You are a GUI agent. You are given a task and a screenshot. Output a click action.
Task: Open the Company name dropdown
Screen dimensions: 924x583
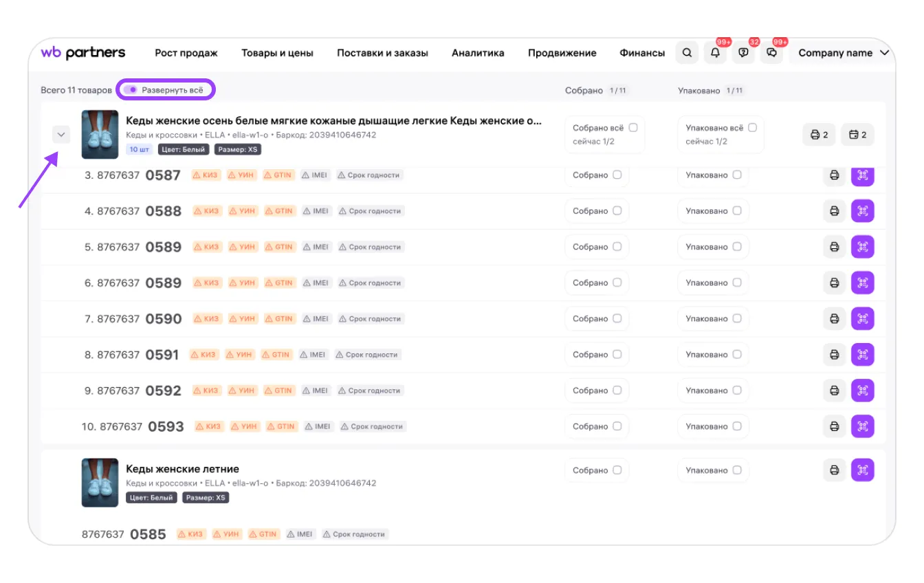(843, 53)
